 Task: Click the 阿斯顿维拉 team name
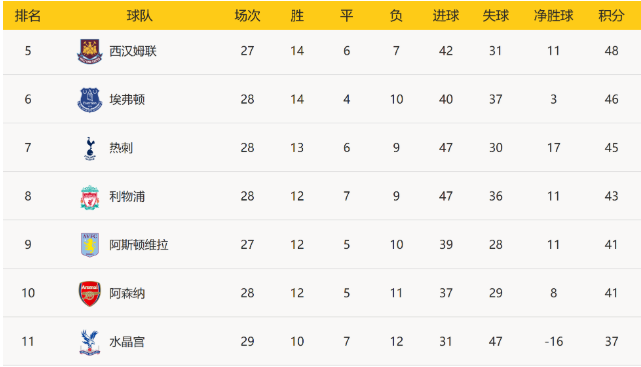pos(139,245)
